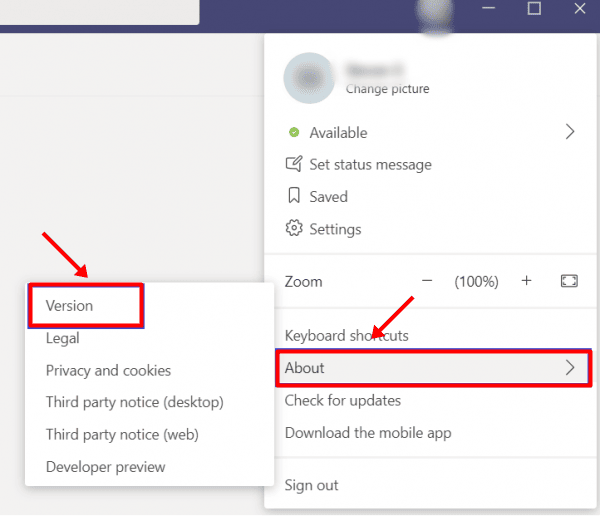600x516 pixels.
Task: Sign out of Teams
Action: (311, 485)
